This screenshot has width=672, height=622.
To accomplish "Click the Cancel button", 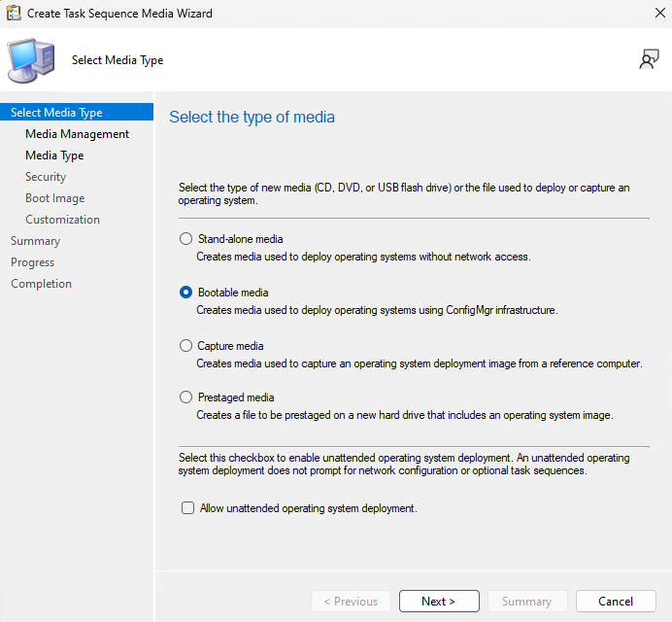I will click(x=616, y=602).
